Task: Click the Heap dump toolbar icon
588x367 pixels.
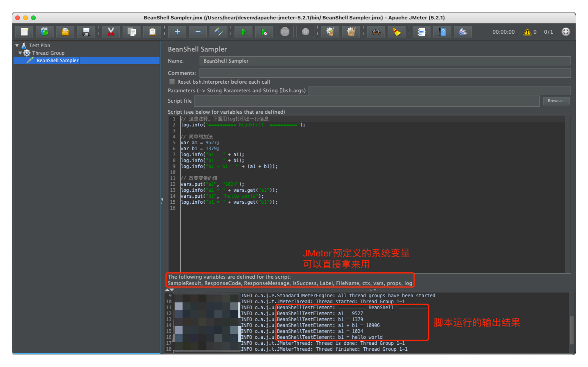Action: pos(463,32)
